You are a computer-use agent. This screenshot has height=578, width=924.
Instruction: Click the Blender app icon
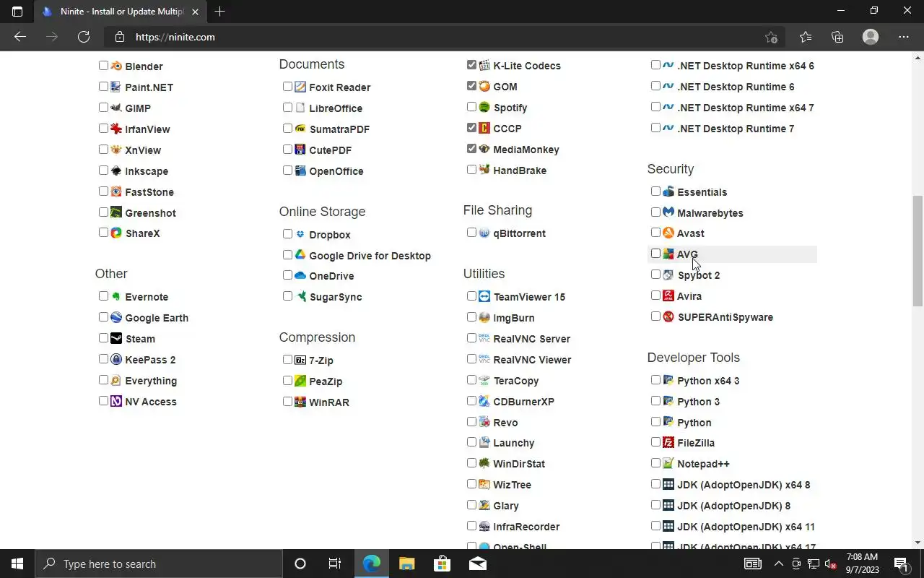[x=115, y=66]
